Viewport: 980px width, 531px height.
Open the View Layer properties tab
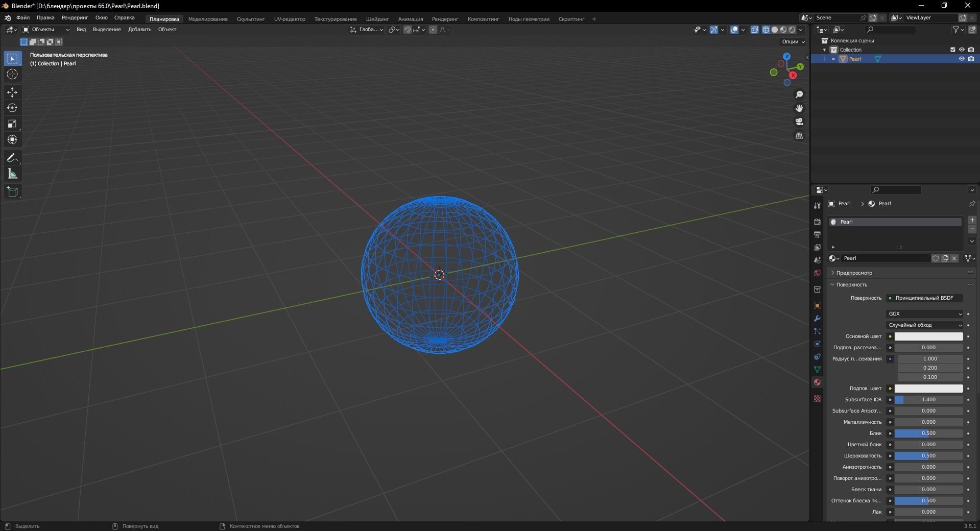(x=817, y=247)
